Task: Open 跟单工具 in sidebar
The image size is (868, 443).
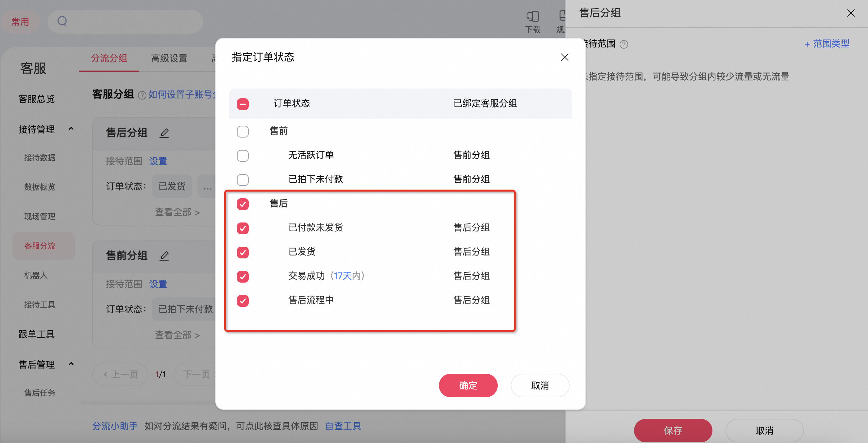Action: click(36, 334)
